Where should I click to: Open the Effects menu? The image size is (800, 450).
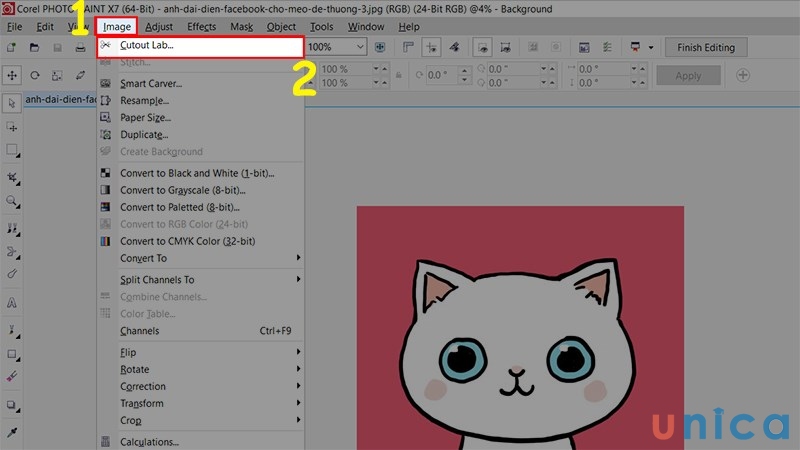coord(201,26)
